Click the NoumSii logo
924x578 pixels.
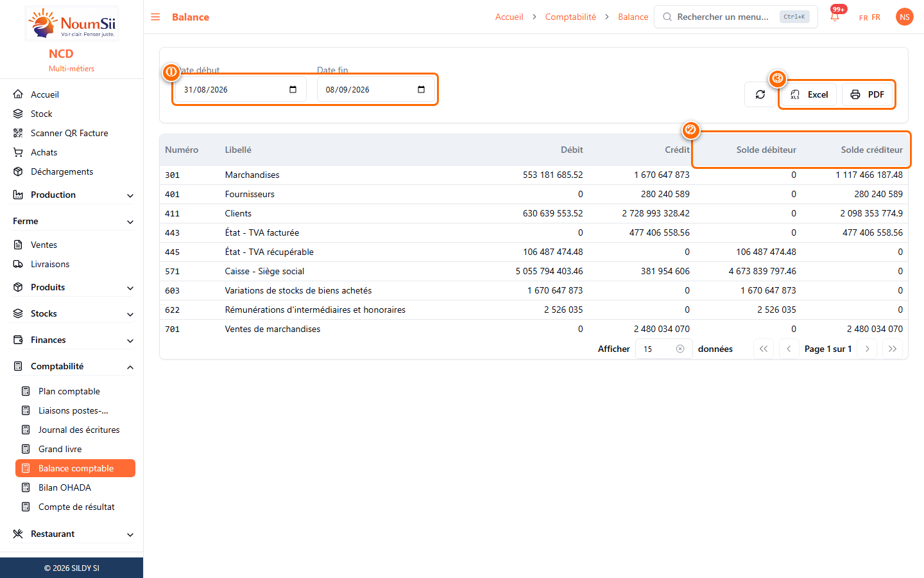coord(72,24)
